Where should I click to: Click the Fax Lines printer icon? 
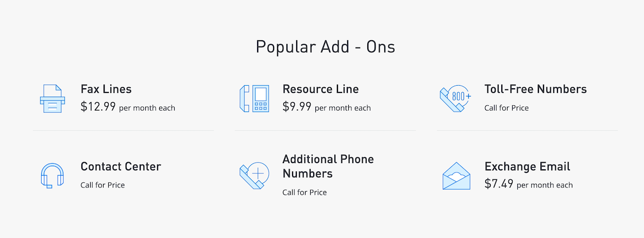(x=53, y=99)
